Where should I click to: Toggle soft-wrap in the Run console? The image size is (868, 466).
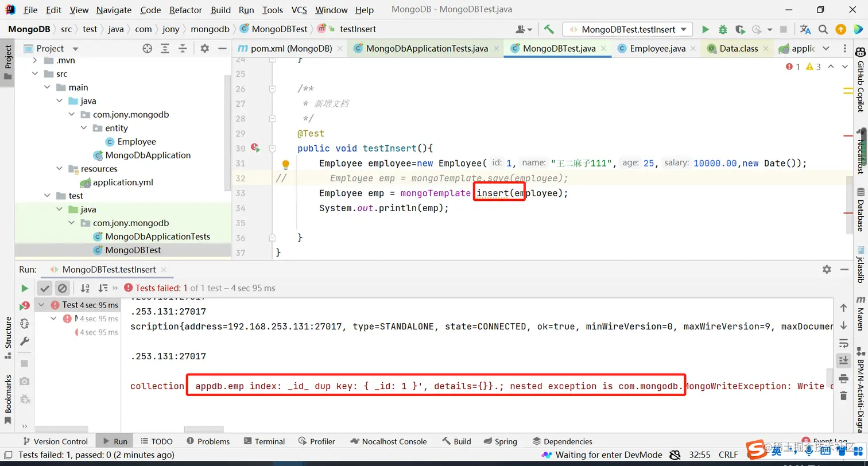[843, 343]
